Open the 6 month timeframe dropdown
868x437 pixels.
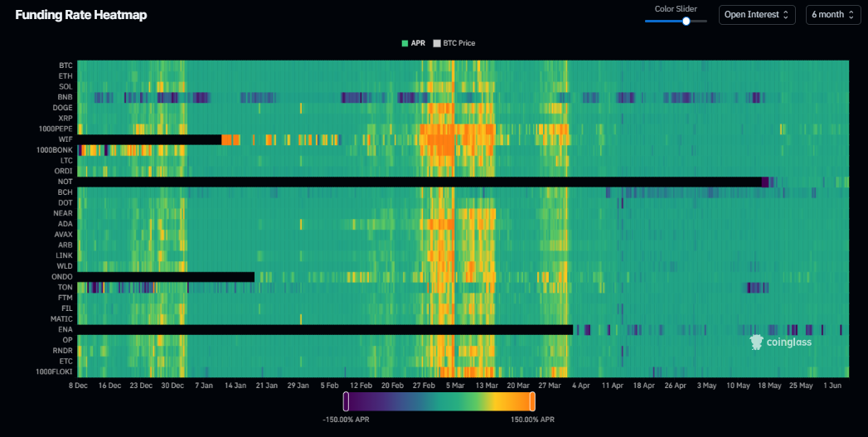(x=833, y=15)
